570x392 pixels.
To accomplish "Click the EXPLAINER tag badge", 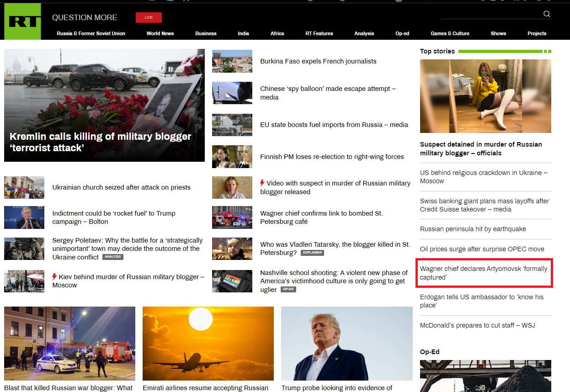I will pos(312,253).
